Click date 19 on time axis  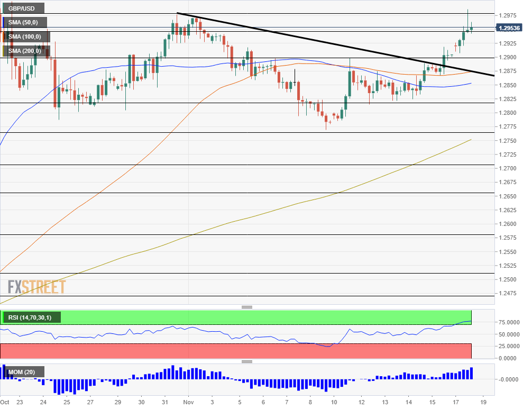[x=483, y=402]
